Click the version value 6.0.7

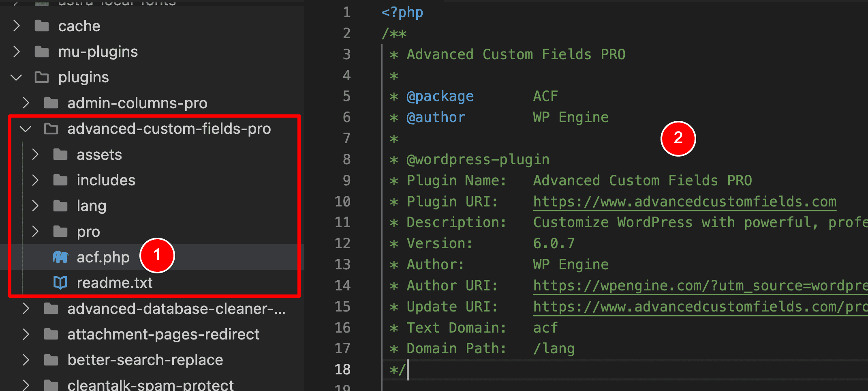(x=554, y=243)
